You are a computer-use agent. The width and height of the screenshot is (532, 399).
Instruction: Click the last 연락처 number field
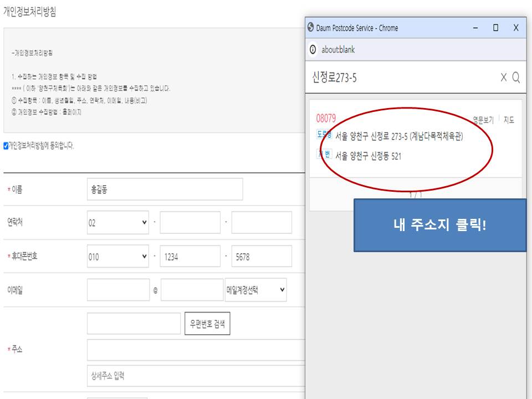tap(262, 223)
